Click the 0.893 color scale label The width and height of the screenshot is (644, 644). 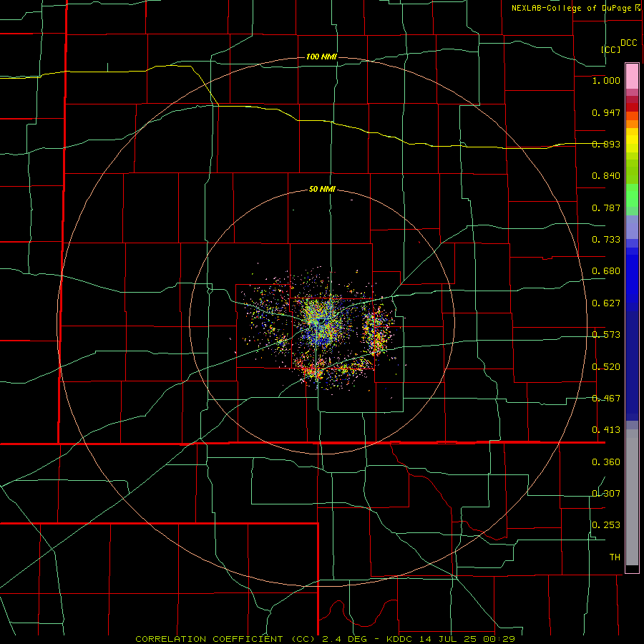[x=606, y=144]
